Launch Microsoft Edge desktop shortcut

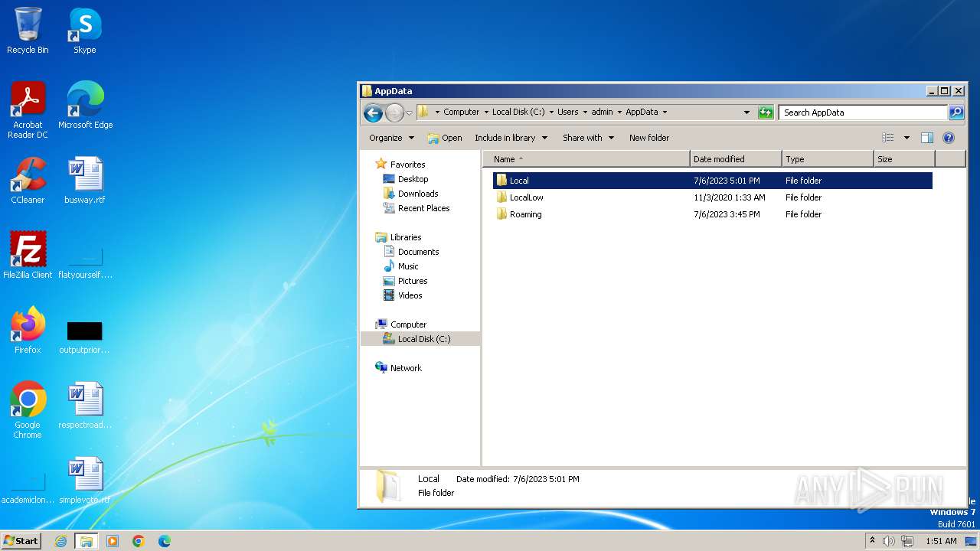click(x=85, y=106)
